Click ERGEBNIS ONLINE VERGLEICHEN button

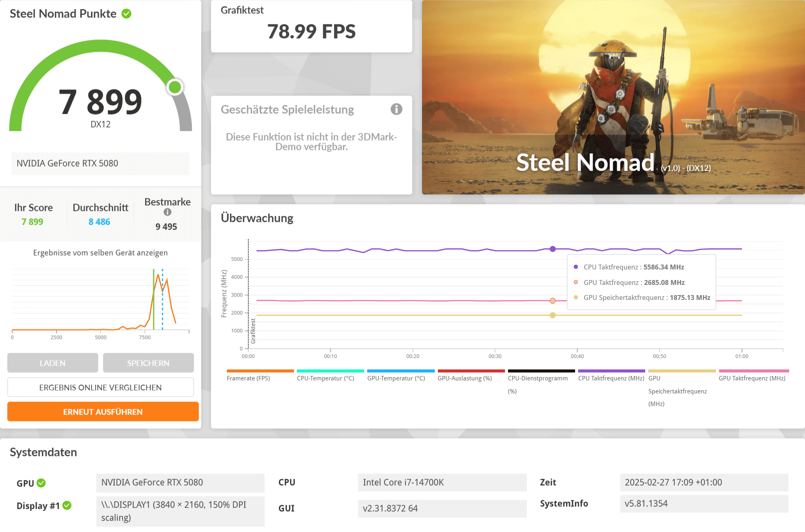click(100, 387)
